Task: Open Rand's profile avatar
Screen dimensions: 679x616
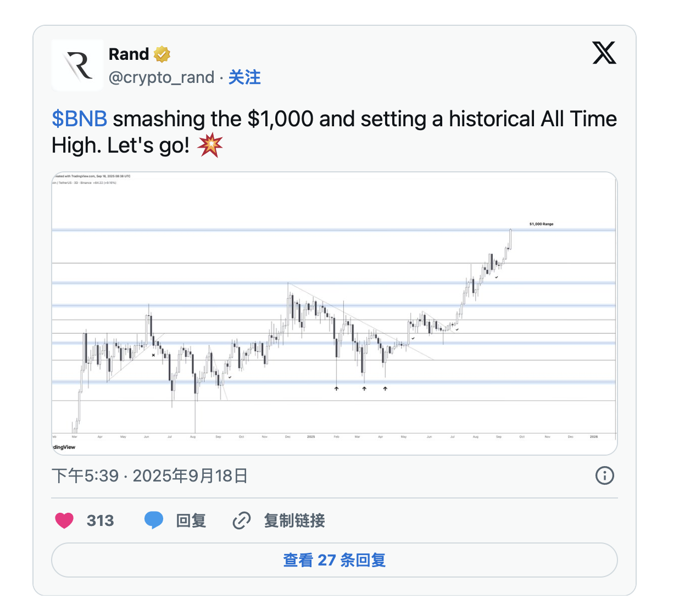Action: (77, 65)
